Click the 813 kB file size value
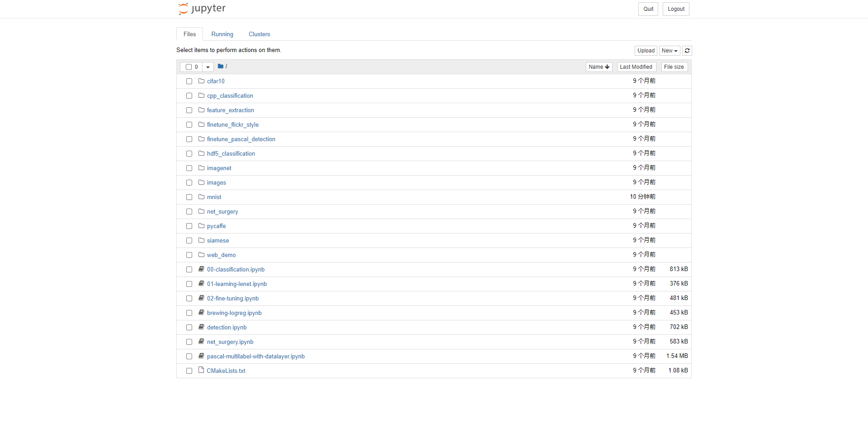This screenshot has height=424, width=868. (679, 269)
